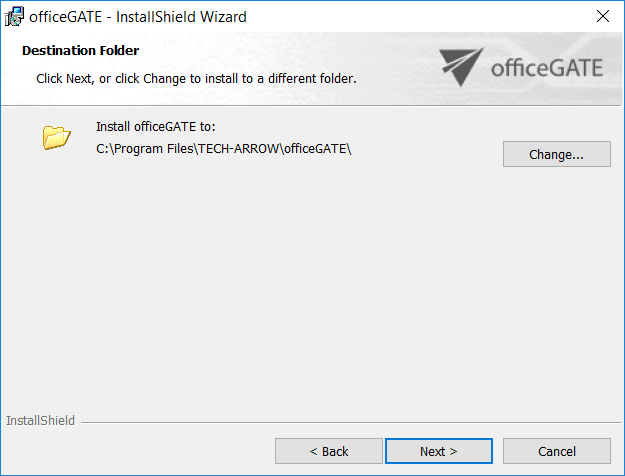
Task: Click the InstallShield label at the bottom
Action: pyautogui.click(x=40, y=421)
